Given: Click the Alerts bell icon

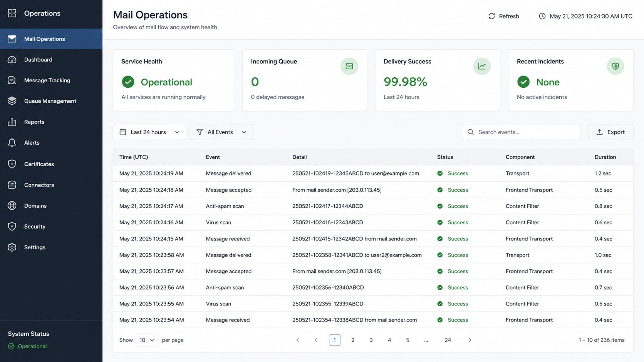Looking at the screenshot, I should click(x=12, y=143).
